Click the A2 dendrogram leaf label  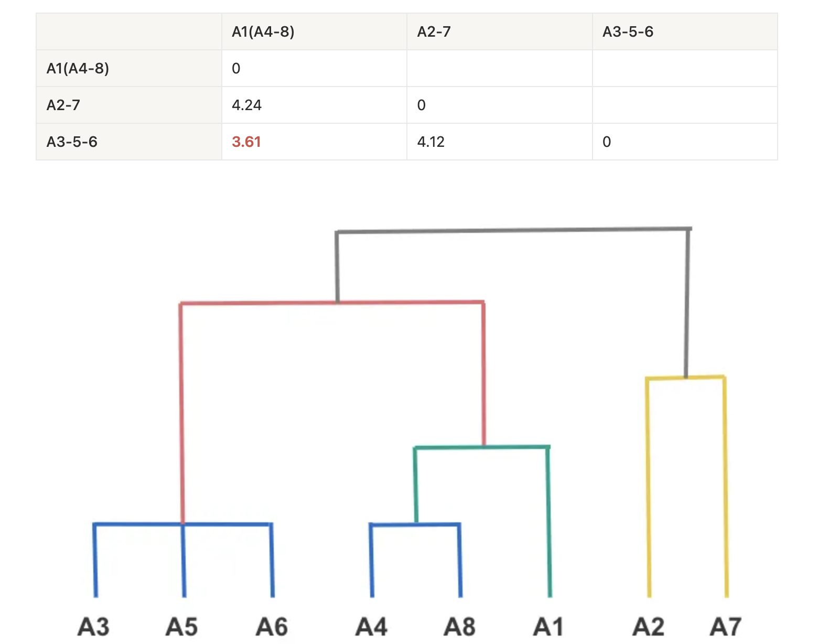point(648,627)
